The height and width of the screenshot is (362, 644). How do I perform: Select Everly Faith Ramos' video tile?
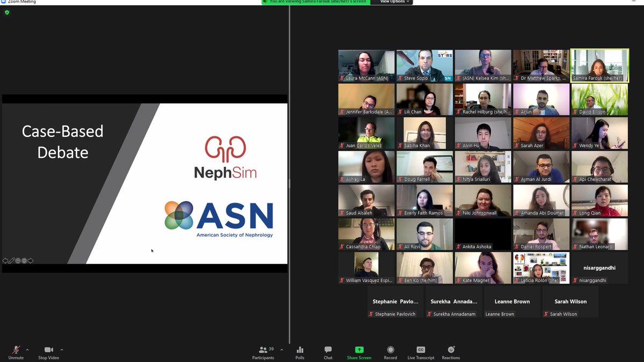425,201
